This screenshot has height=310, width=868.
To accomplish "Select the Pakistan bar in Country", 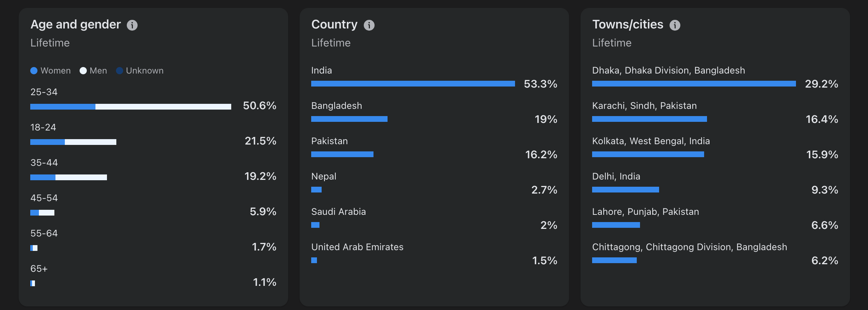I will coord(342,154).
